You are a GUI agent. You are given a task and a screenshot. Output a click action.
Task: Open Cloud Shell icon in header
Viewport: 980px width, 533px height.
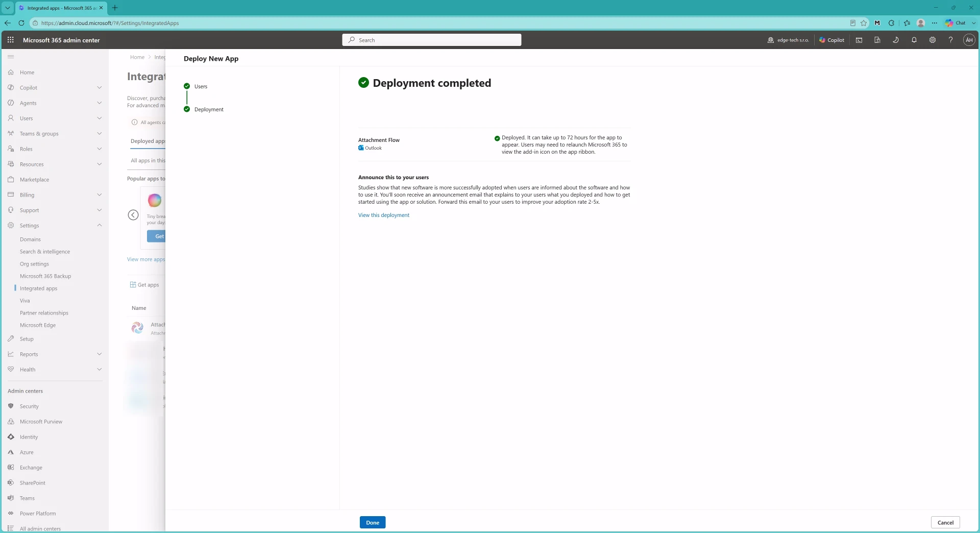859,40
